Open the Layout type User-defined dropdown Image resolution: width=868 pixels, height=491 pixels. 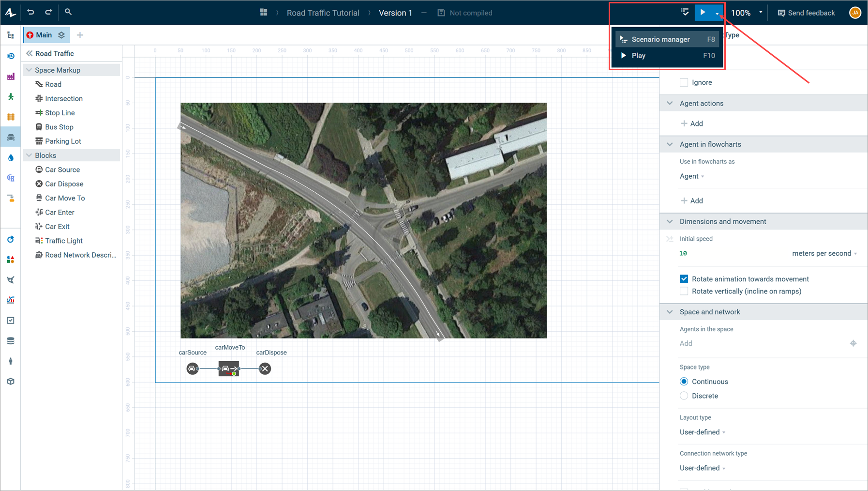702,432
